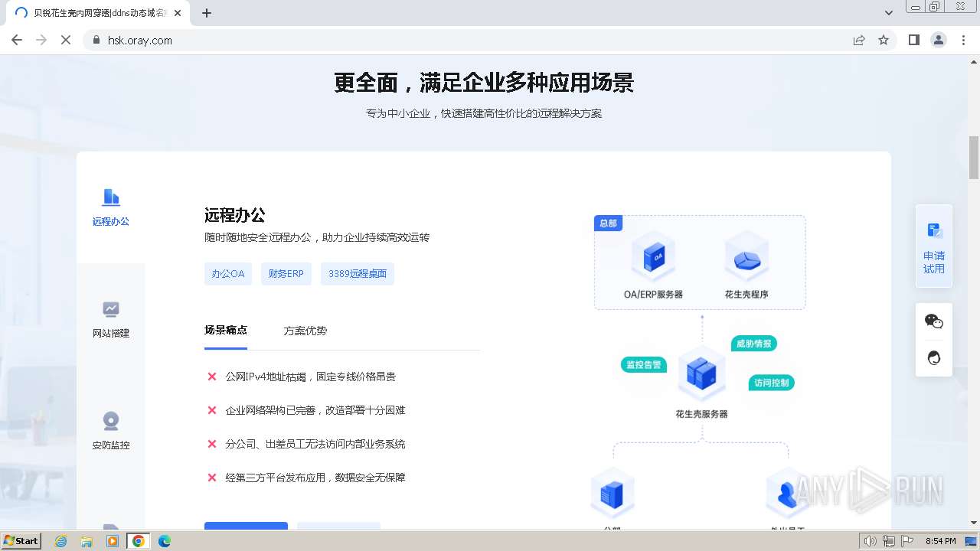Image resolution: width=980 pixels, height=551 pixels.
Task: Open the WeChat contact floating icon
Action: tap(934, 321)
